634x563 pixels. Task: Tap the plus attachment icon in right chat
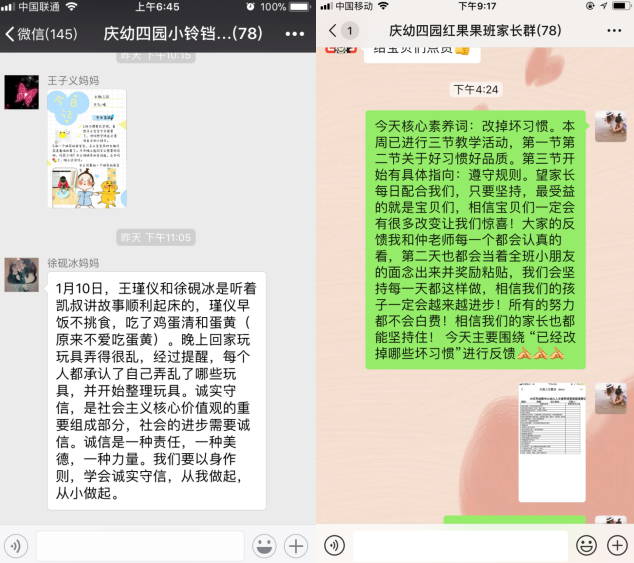tap(617, 545)
